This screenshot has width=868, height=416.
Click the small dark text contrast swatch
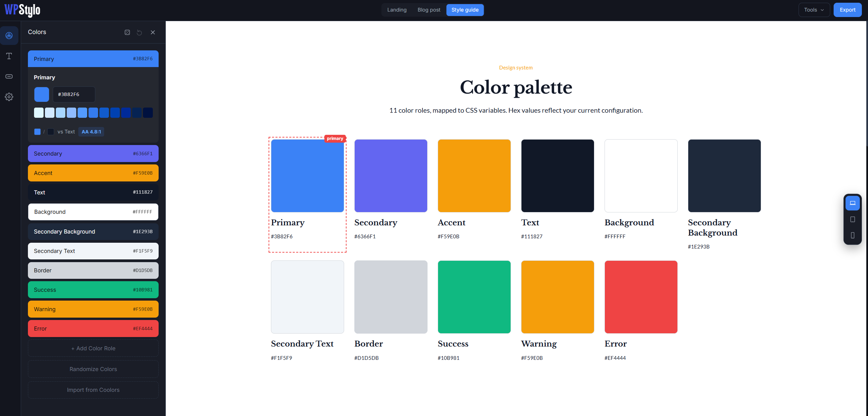tap(51, 132)
